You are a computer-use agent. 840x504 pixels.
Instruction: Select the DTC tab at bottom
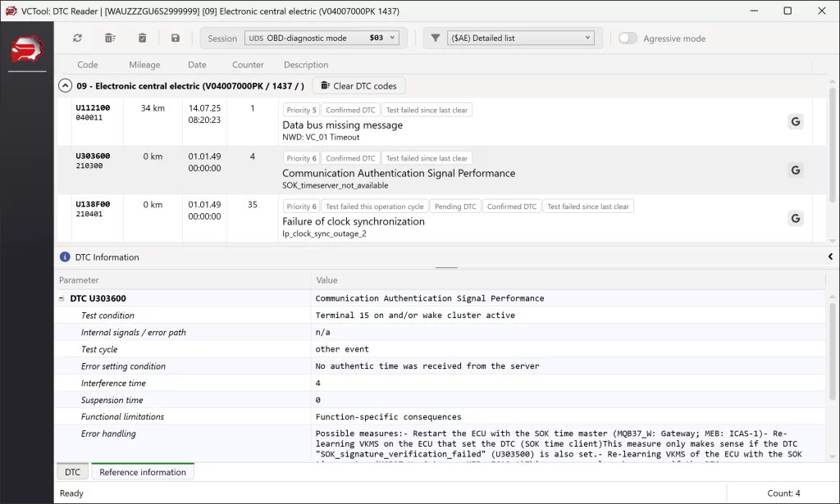click(72, 472)
